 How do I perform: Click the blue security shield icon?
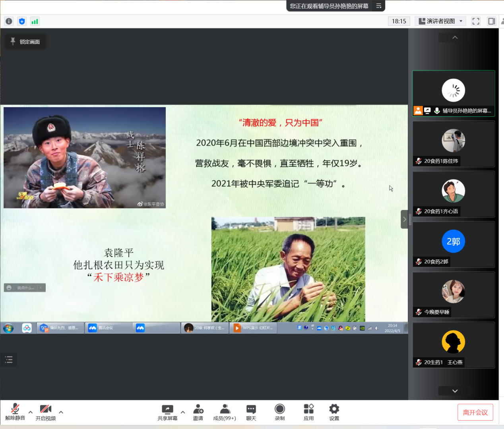tap(22, 21)
